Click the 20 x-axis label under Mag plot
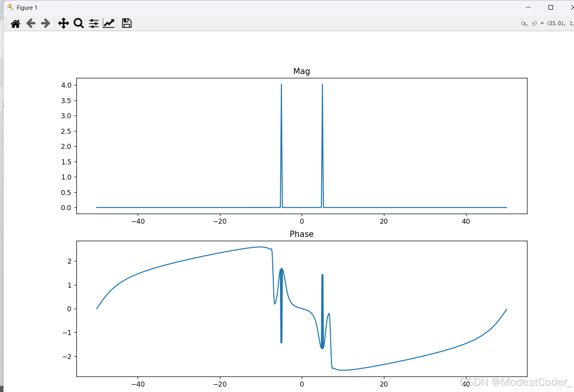The height and width of the screenshot is (392, 574). click(384, 221)
